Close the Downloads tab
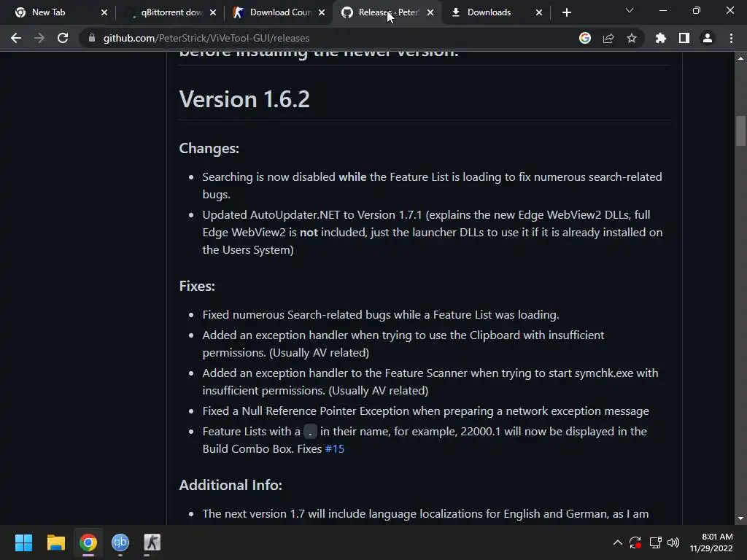This screenshot has width=747, height=560. coord(539,12)
